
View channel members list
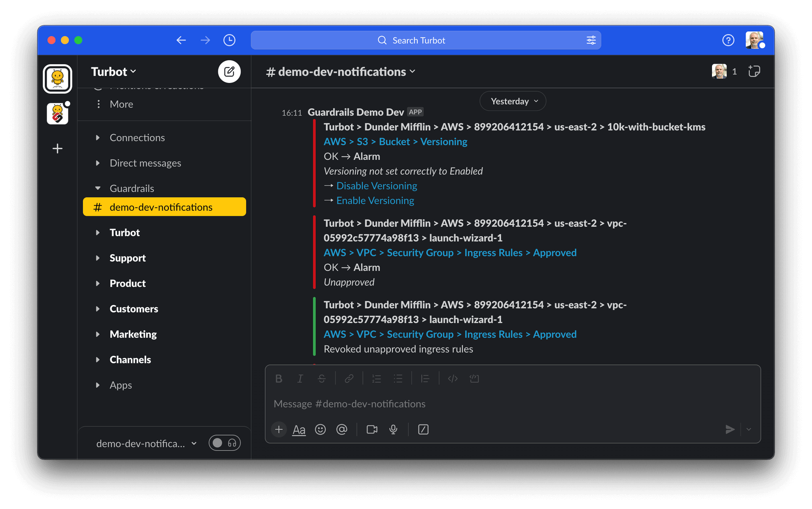(724, 72)
